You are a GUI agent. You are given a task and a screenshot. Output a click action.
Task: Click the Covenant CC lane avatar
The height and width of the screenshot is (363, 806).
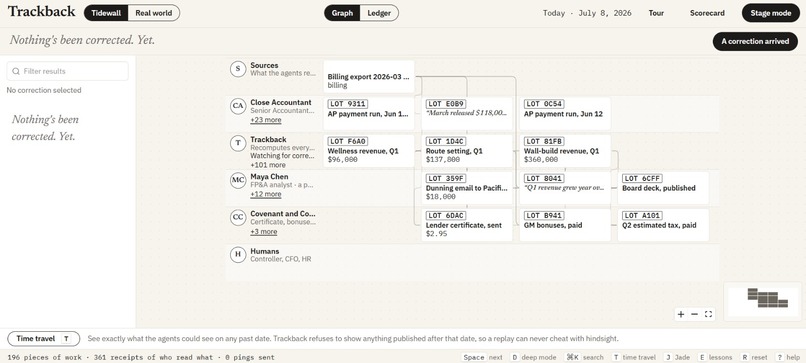pos(237,217)
